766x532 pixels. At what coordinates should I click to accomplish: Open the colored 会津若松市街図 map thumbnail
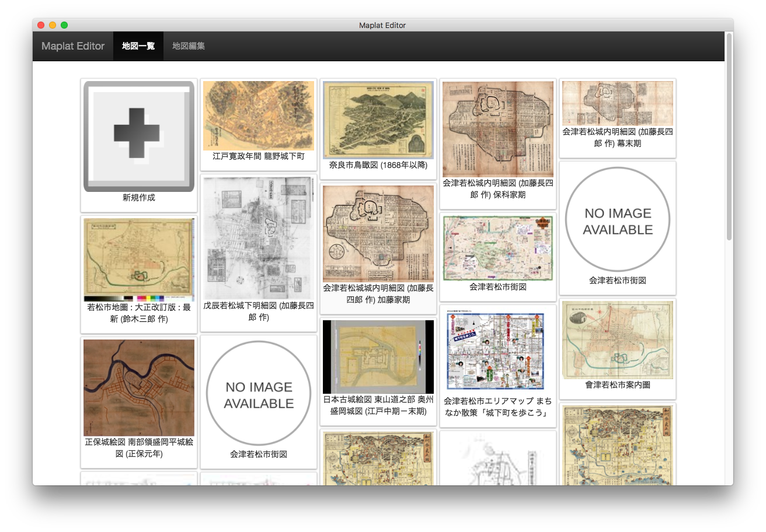pos(498,249)
